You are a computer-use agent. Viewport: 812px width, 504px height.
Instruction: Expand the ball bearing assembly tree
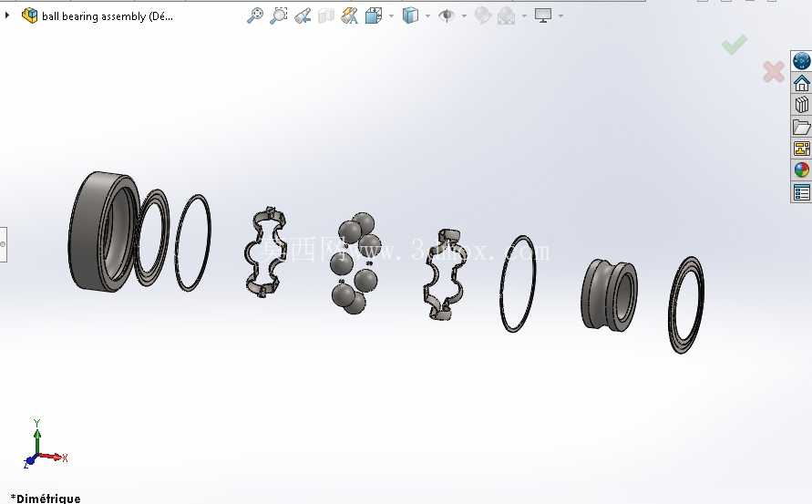(x=7, y=15)
